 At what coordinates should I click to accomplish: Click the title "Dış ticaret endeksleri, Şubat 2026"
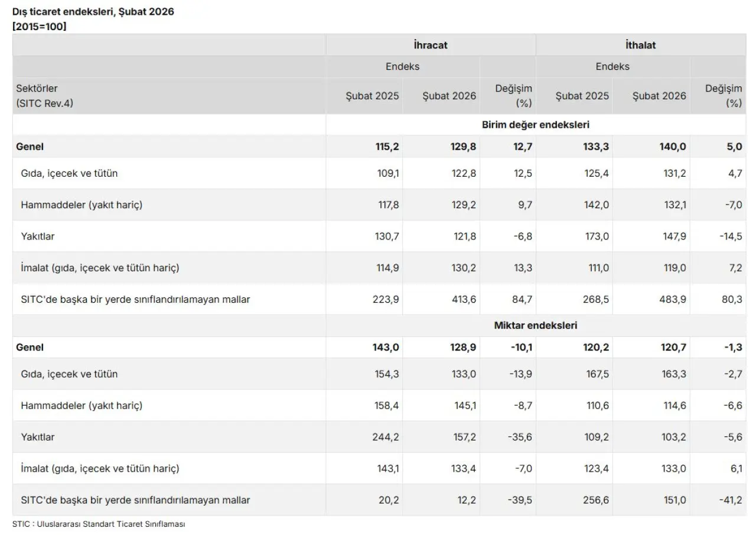pos(93,11)
